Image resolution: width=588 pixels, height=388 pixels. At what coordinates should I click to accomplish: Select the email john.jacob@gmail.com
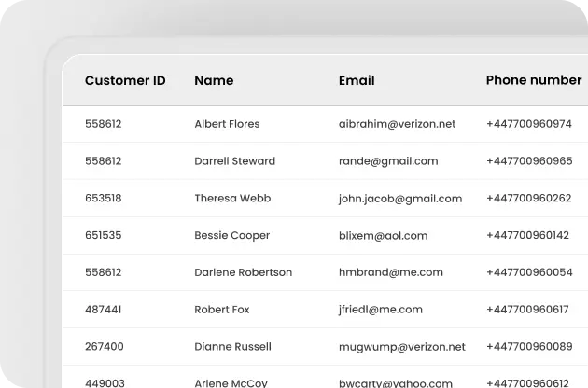[x=400, y=199]
